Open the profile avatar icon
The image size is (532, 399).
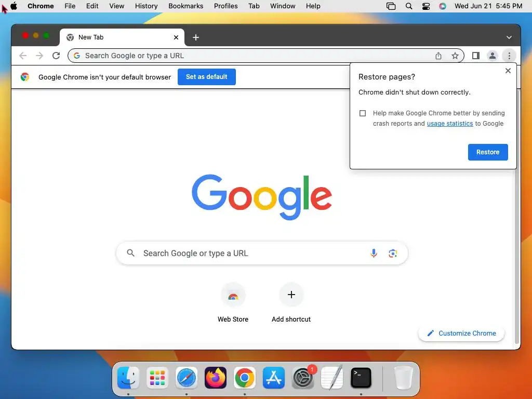coord(493,56)
